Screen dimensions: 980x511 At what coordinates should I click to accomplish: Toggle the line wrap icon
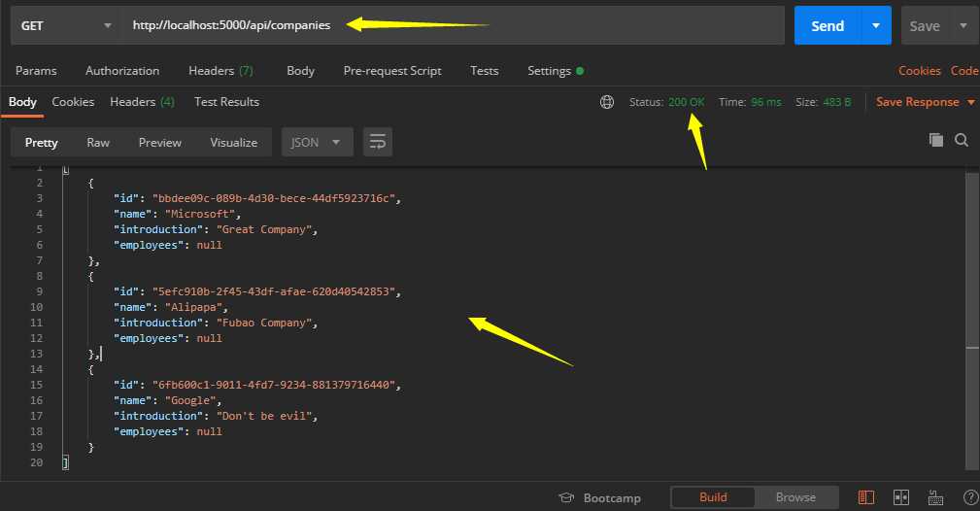tap(378, 142)
